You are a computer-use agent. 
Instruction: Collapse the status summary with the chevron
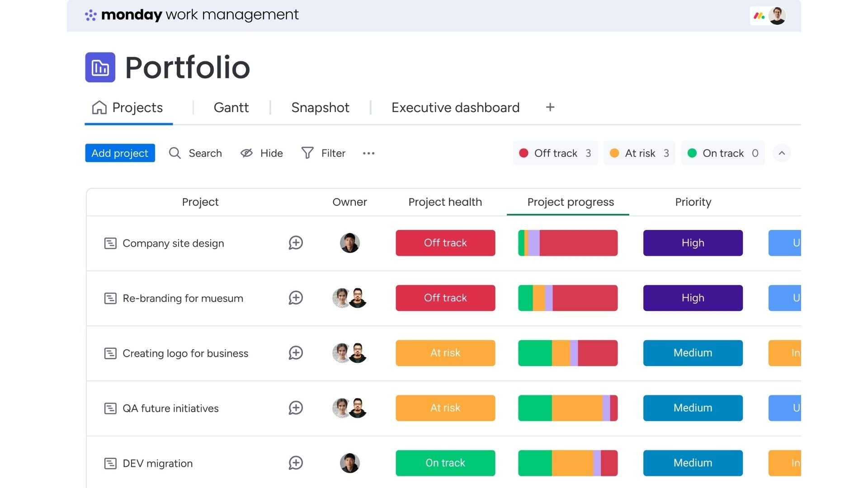782,153
